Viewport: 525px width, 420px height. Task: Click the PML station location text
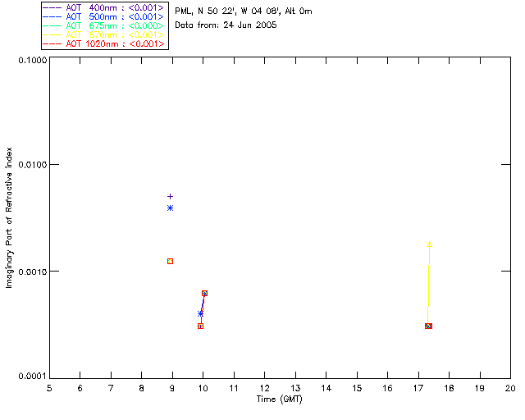click(244, 11)
